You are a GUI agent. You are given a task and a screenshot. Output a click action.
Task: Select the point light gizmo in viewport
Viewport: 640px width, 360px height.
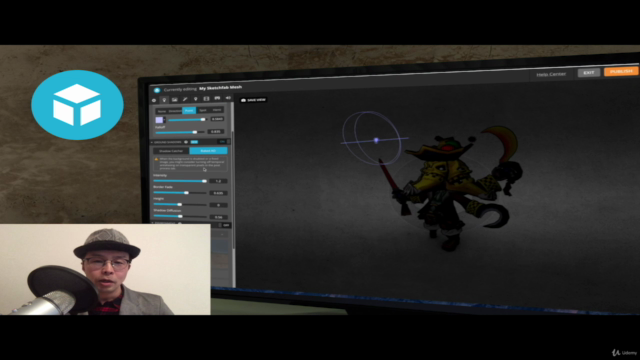click(x=376, y=140)
